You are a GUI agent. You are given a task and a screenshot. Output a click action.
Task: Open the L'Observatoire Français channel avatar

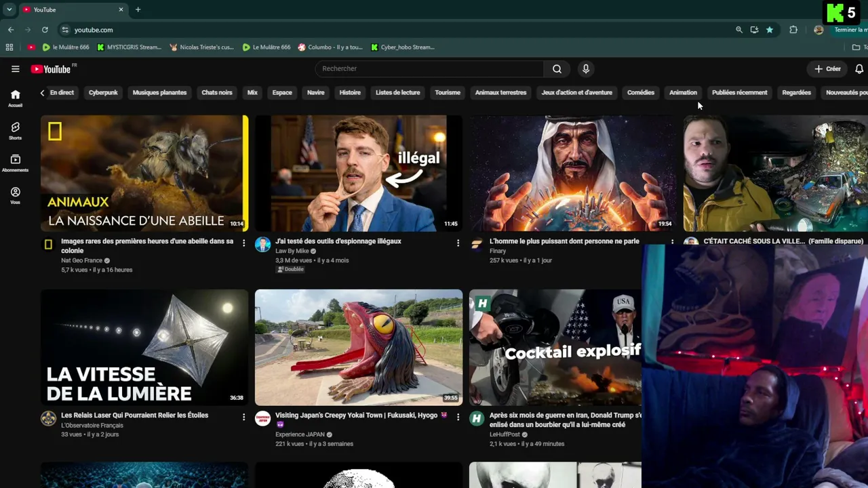[48, 419]
